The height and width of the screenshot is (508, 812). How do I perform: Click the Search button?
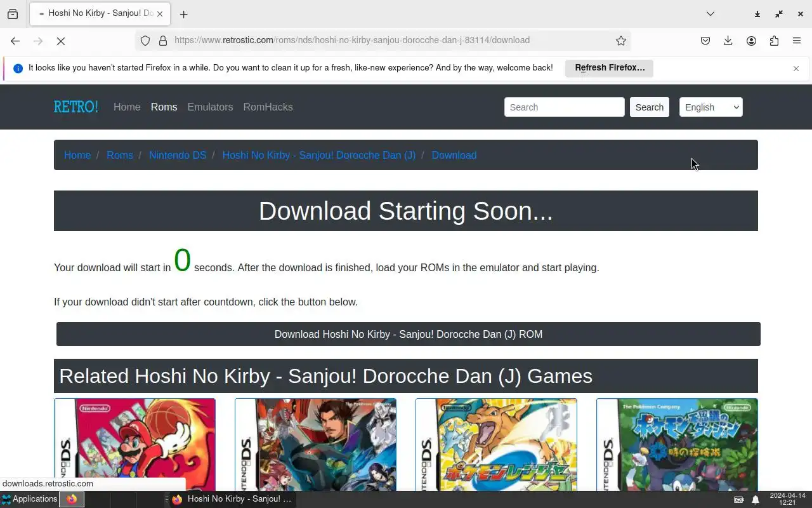[650, 107]
